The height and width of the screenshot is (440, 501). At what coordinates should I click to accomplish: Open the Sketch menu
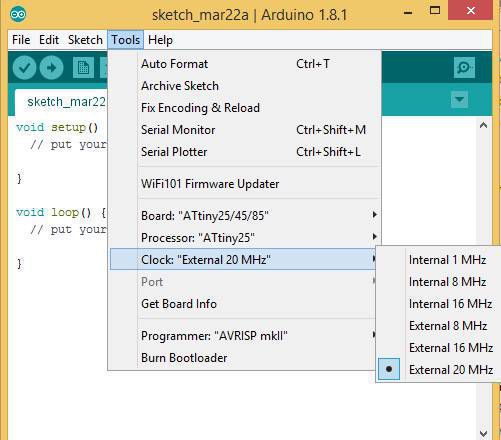point(85,40)
